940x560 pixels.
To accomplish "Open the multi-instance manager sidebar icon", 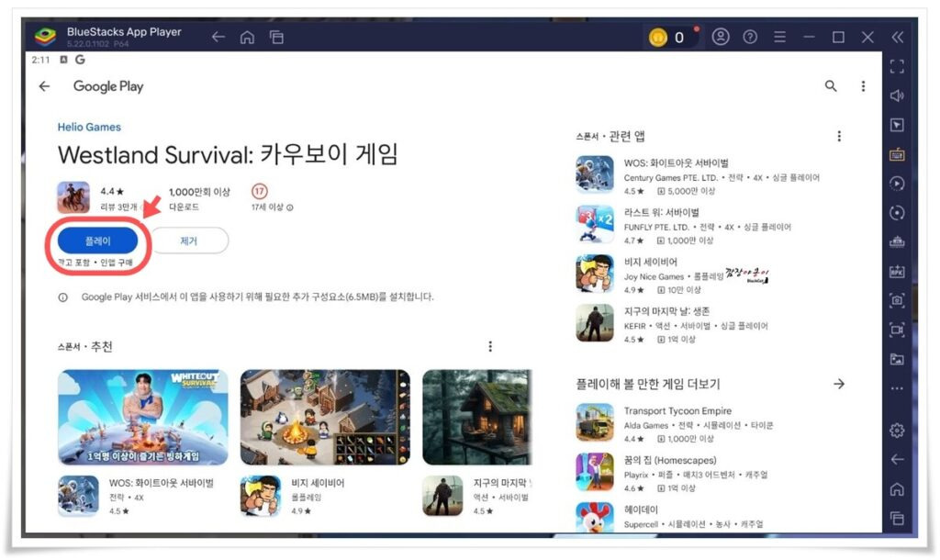I will pyautogui.click(x=897, y=242).
